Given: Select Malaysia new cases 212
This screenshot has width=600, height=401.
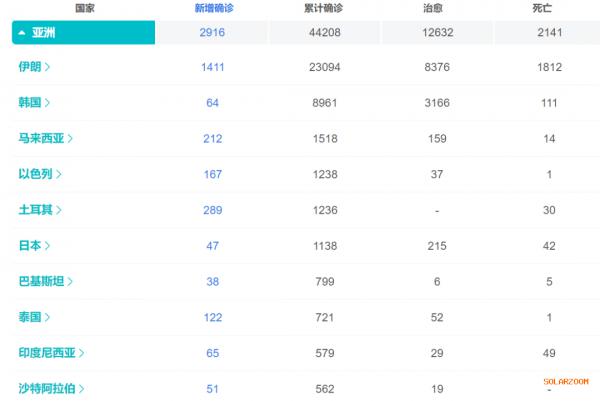Looking at the screenshot, I should coord(212,139).
